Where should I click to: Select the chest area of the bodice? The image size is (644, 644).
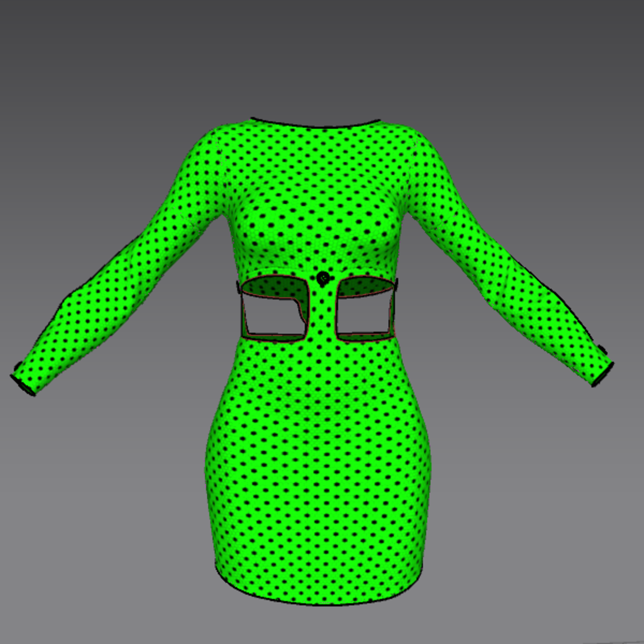317,215
